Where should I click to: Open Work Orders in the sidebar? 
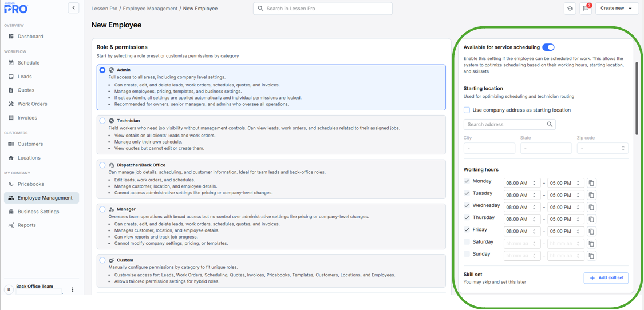(x=32, y=104)
